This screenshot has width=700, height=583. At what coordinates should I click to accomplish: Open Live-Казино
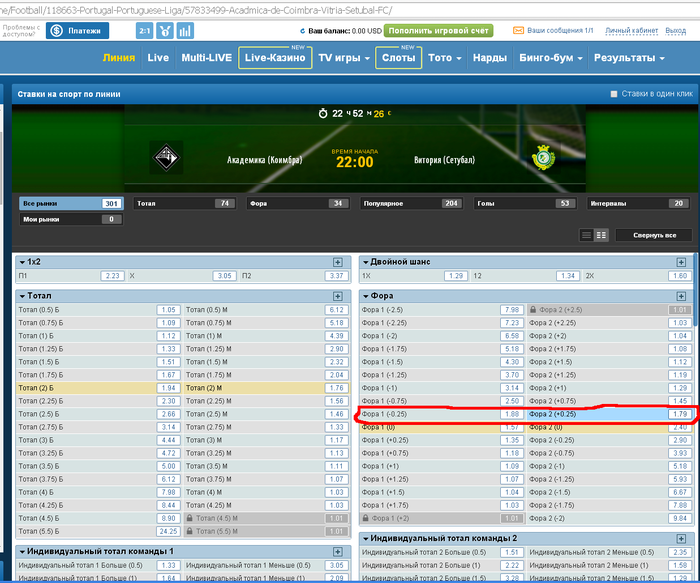click(275, 58)
